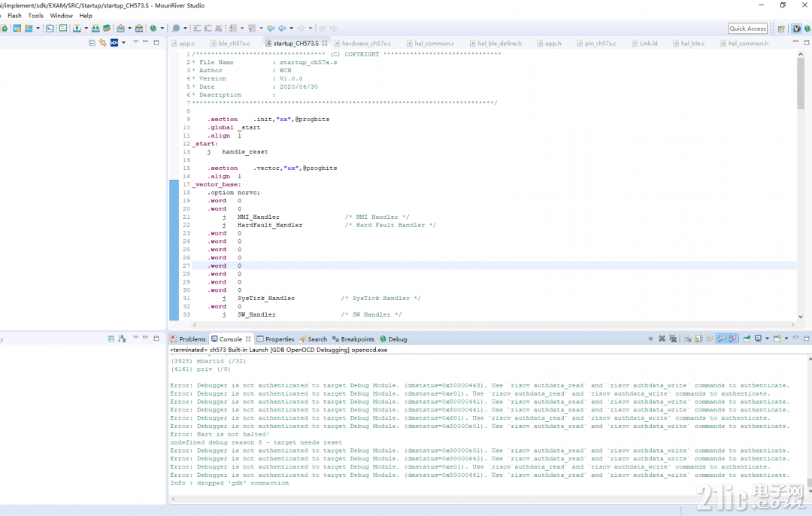812x516 pixels.
Task: Toggle Show Console on standard output
Action: pos(721,338)
